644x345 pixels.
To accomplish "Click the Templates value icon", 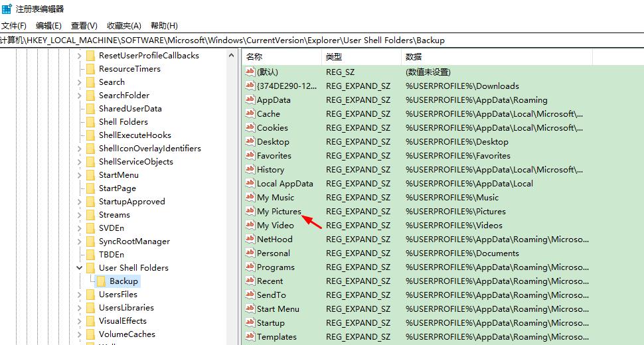I will (x=250, y=336).
